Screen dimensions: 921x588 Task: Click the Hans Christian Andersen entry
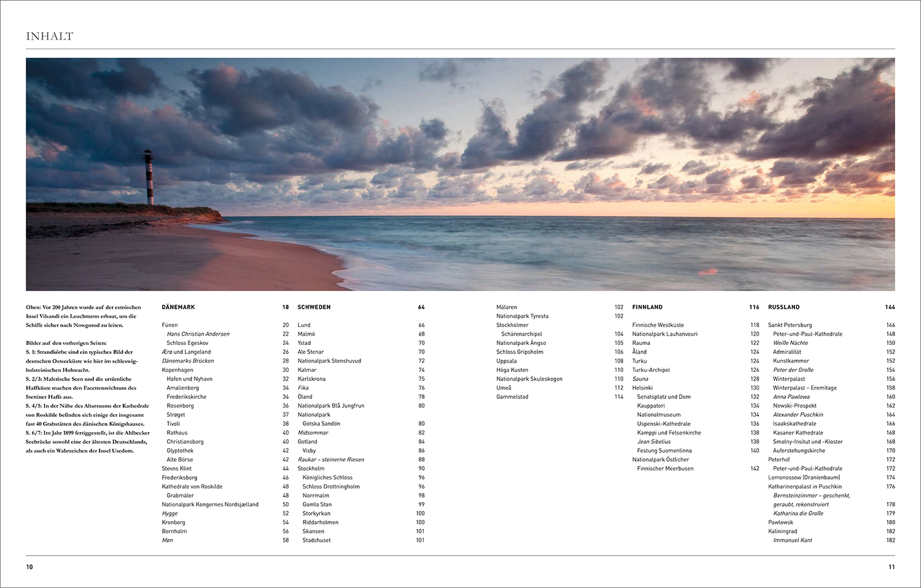(198, 334)
